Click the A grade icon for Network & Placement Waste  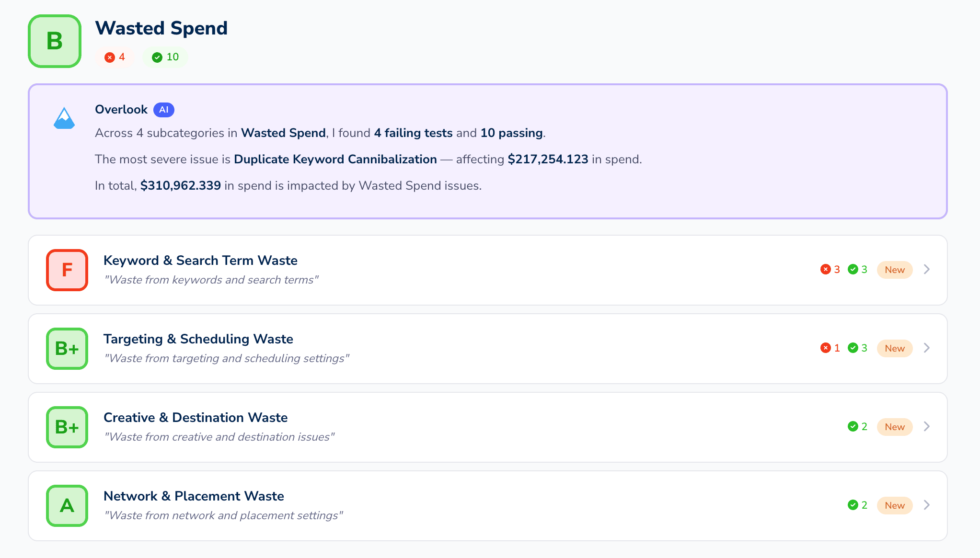(67, 505)
